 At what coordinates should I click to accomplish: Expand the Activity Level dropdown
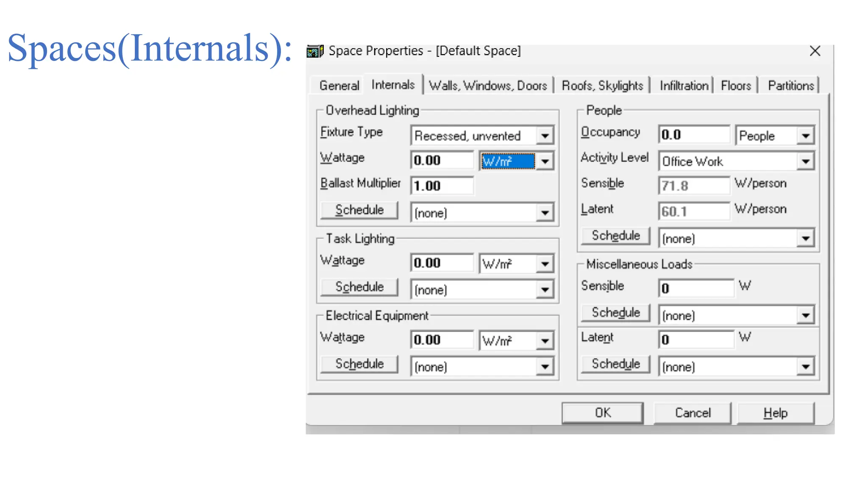coord(805,161)
